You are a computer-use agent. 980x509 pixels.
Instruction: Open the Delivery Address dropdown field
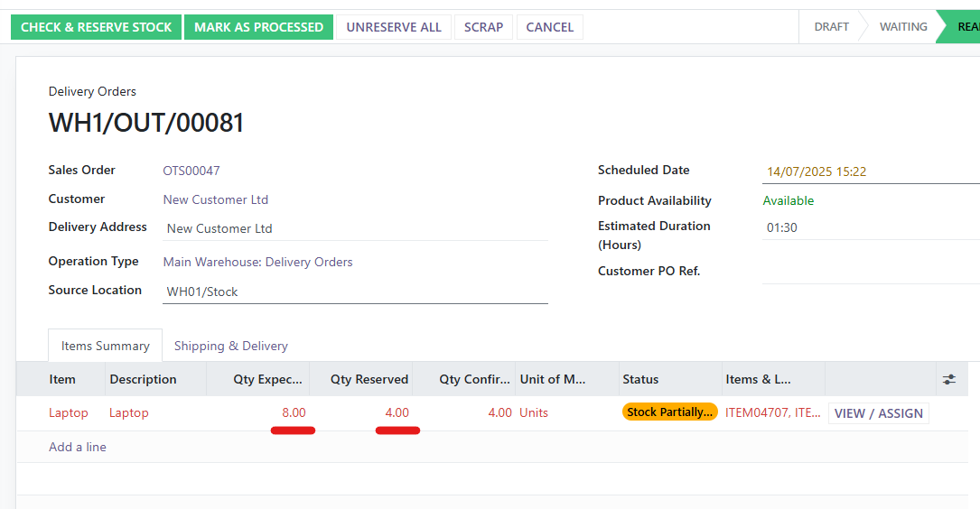356,228
